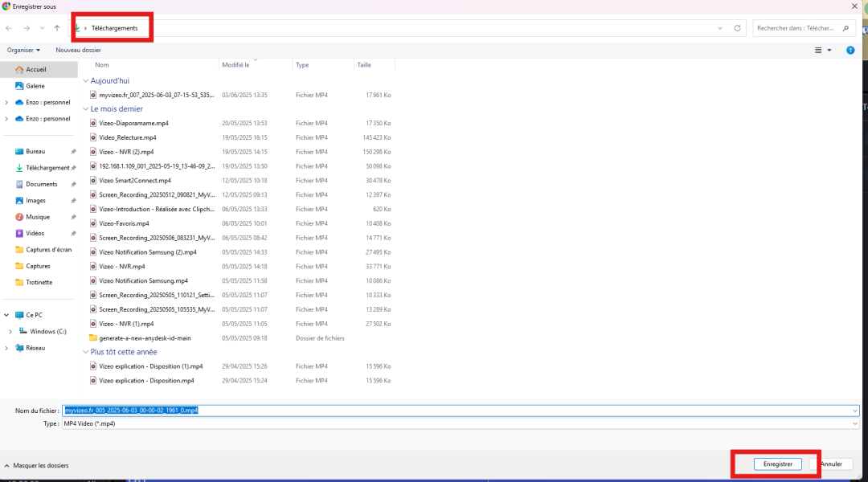Click the Back navigation arrow
868x482 pixels.
(x=9, y=28)
